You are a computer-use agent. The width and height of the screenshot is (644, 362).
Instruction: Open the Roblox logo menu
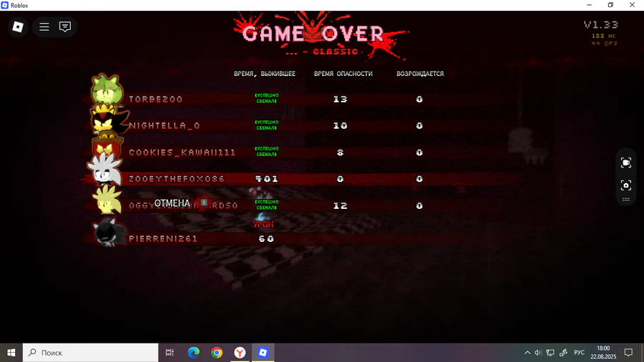pos(18,26)
